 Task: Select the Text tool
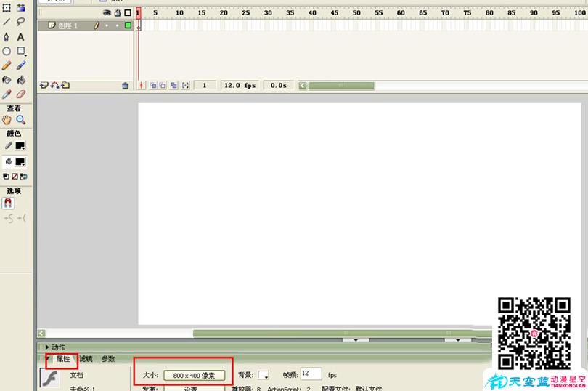point(20,36)
